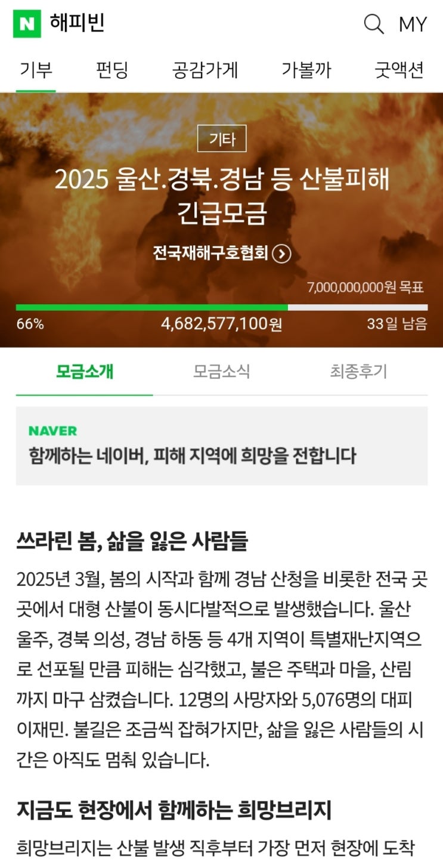Go to the 공감가게 tab

[x=205, y=70]
